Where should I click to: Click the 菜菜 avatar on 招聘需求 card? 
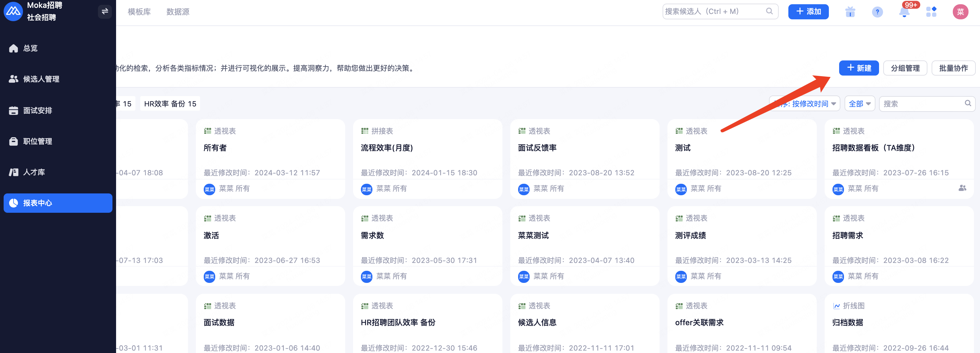coord(838,277)
